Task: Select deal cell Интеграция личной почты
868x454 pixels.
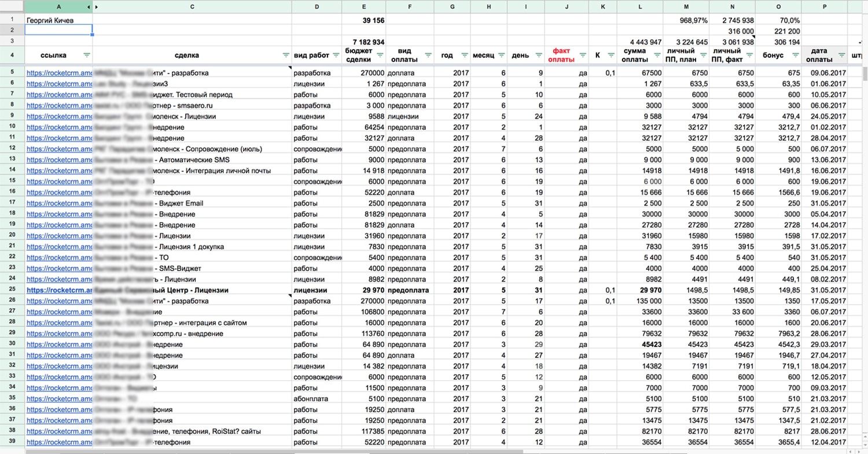Action: point(192,171)
